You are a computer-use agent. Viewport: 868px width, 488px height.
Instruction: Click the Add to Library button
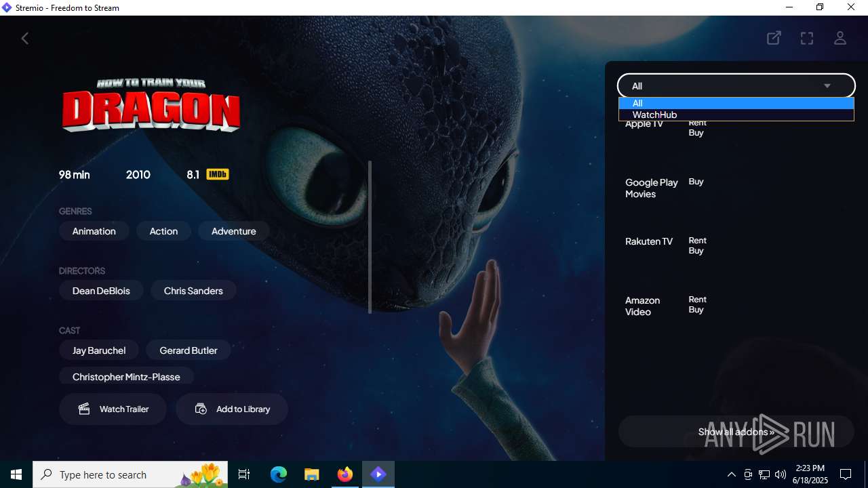[232, 409]
